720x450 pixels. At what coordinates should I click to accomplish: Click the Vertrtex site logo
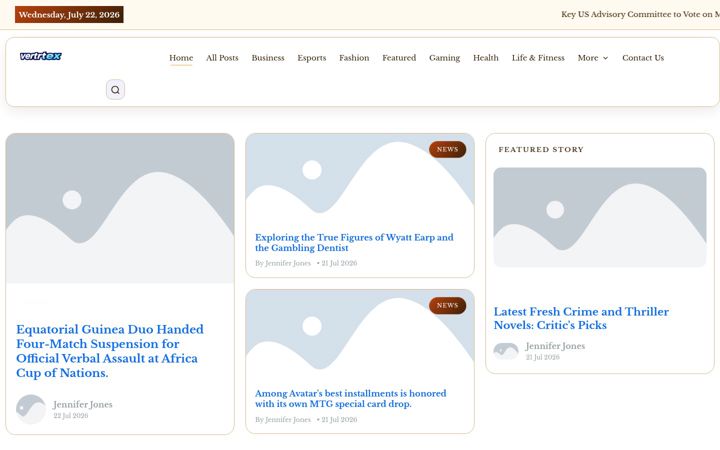click(x=40, y=56)
